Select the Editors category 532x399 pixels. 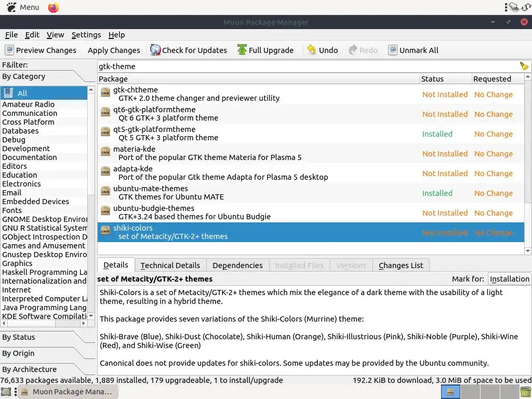(x=44, y=166)
